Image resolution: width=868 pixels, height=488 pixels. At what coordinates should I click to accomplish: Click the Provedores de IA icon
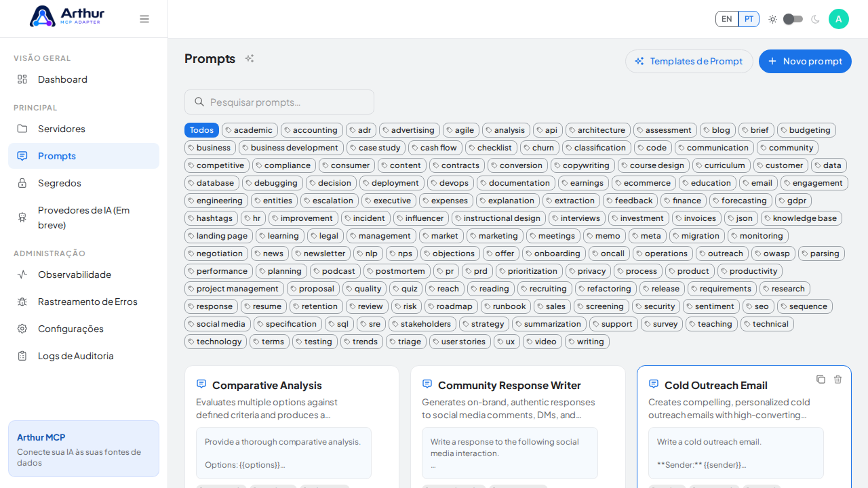tap(22, 217)
